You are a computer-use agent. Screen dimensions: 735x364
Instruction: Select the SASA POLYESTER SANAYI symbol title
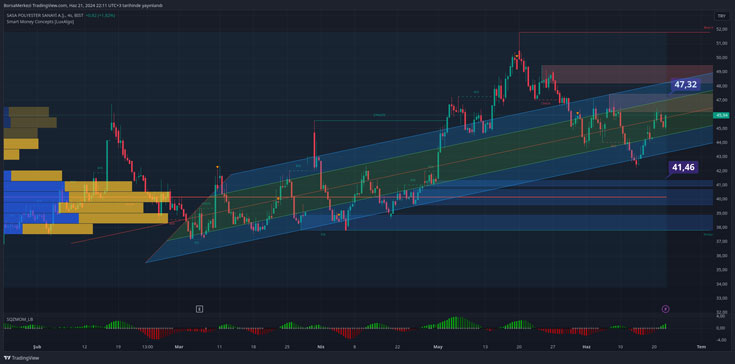[x=45, y=15]
